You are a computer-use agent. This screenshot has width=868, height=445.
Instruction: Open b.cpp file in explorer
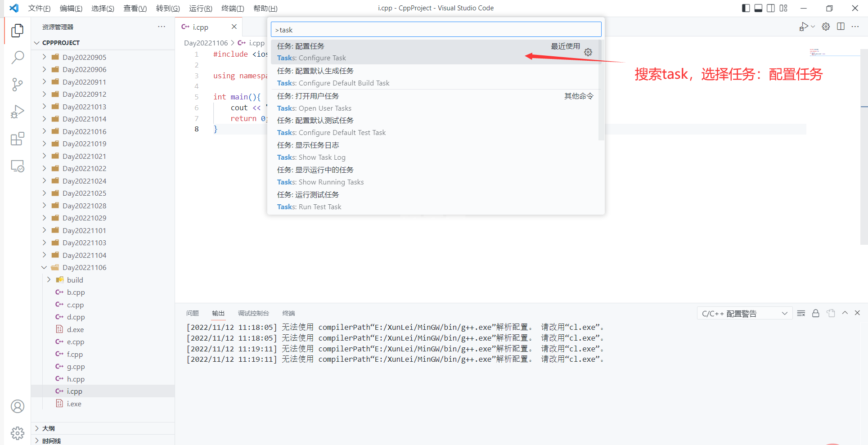click(x=76, y=292)
